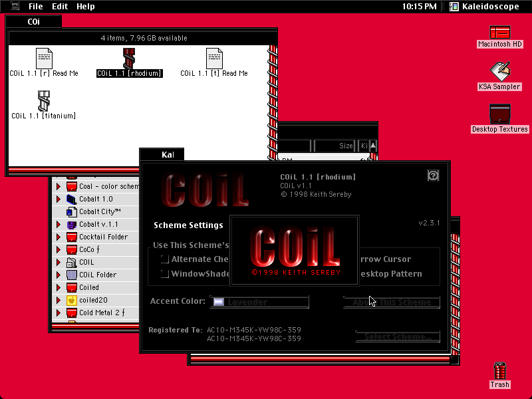This screenshot has width=532, height=399.
Task: Click the help question mark icon in Kaleidoscope
Action: 434,176
